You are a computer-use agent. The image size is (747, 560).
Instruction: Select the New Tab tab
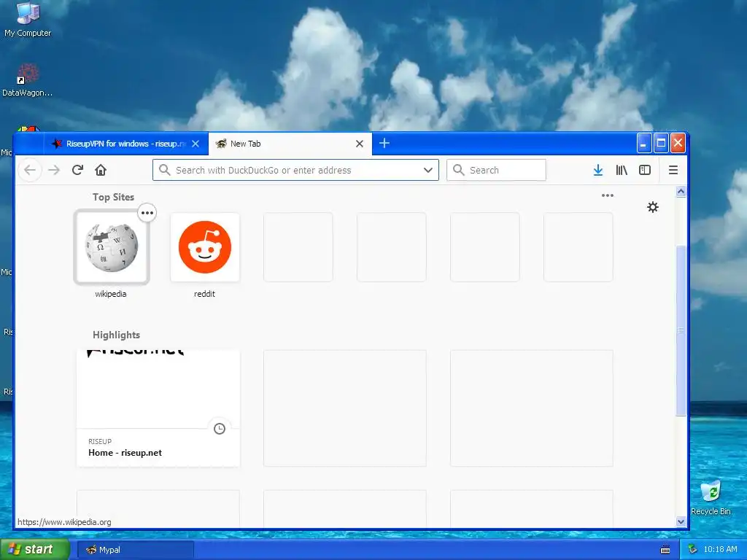point(290,144)
